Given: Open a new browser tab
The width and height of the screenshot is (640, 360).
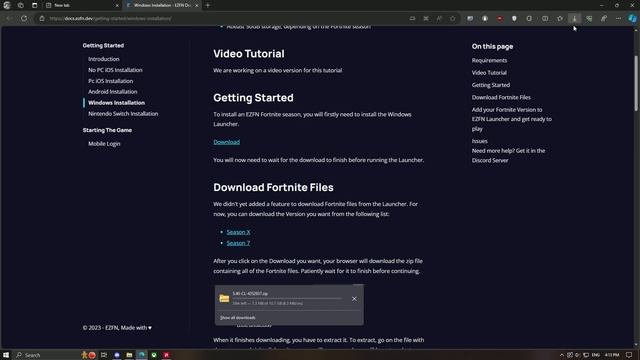Looking at the screenshot, I should (x=208, y=5).
